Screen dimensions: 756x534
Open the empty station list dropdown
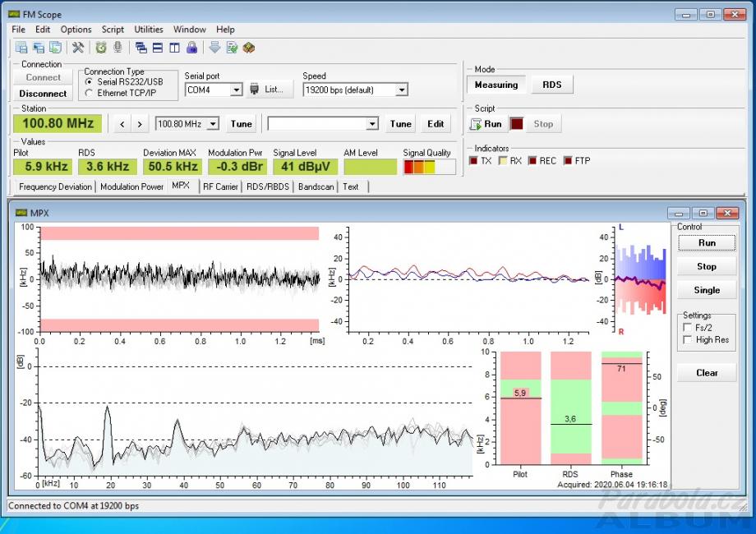(x=372, y=124)
